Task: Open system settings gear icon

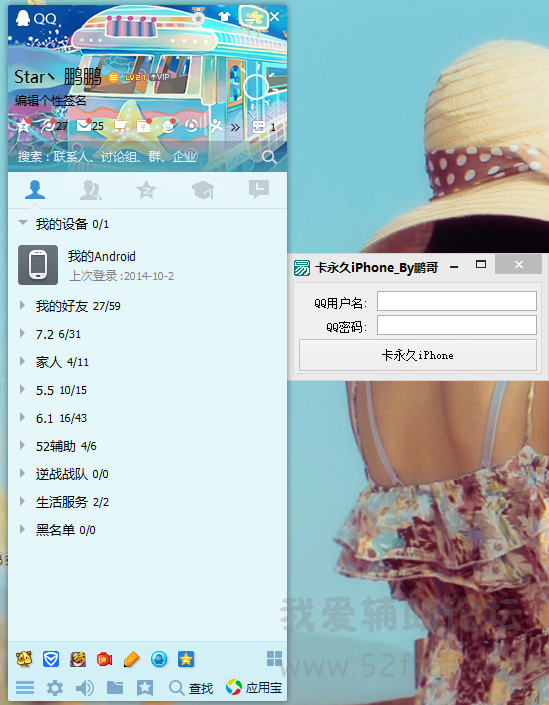Action: click(55, 687)
